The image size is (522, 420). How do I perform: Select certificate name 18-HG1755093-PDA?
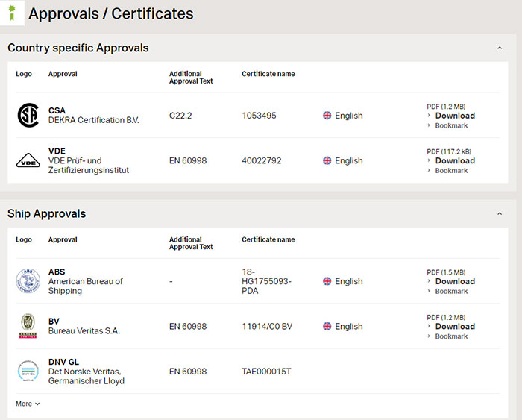[266, 281]
